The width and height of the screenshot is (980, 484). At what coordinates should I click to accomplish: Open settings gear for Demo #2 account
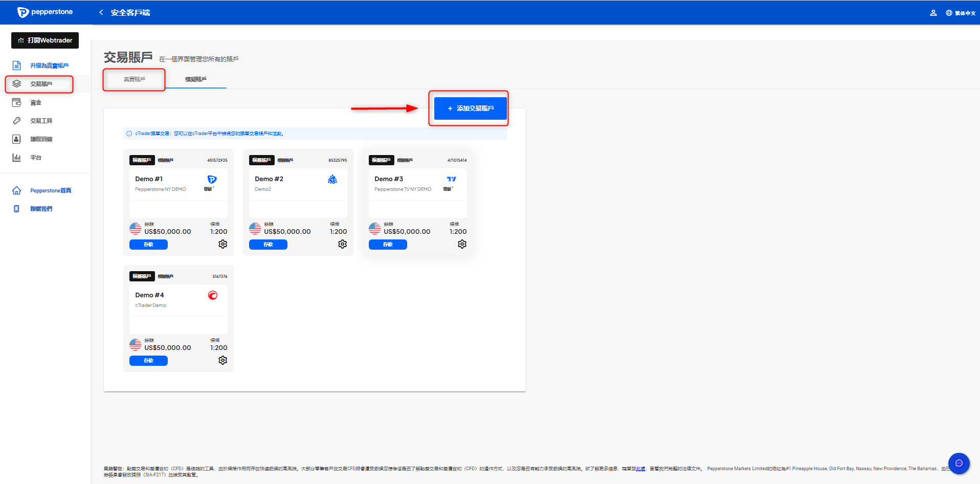(x=342, y=245)
